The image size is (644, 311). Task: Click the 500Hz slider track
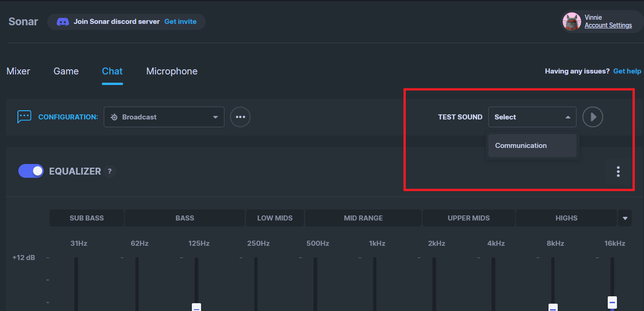pyautogui.click(x=315, y=284)
